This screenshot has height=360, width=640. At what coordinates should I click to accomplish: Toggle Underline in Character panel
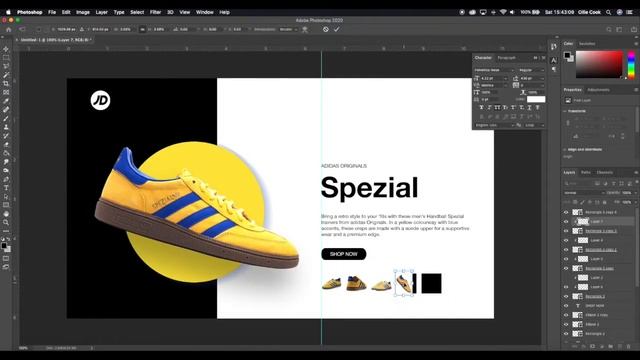pos(529,107)
